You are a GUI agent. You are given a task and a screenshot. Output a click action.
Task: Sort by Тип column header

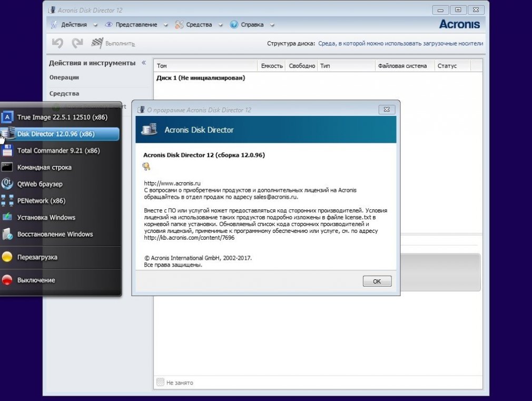tap(347, 66)
